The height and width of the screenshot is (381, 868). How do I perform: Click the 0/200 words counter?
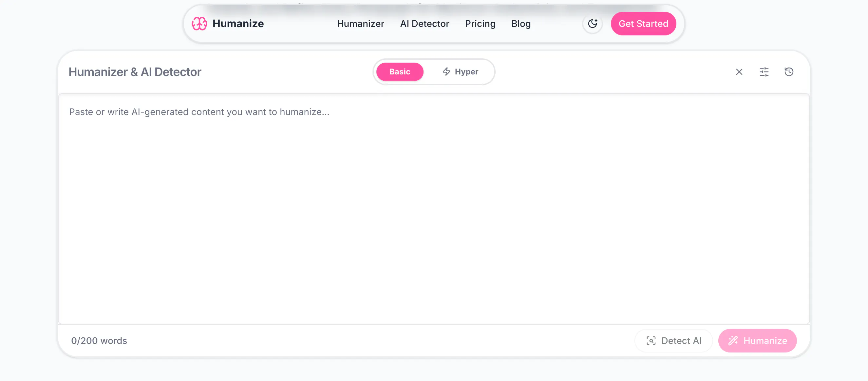tap(99, 341)
